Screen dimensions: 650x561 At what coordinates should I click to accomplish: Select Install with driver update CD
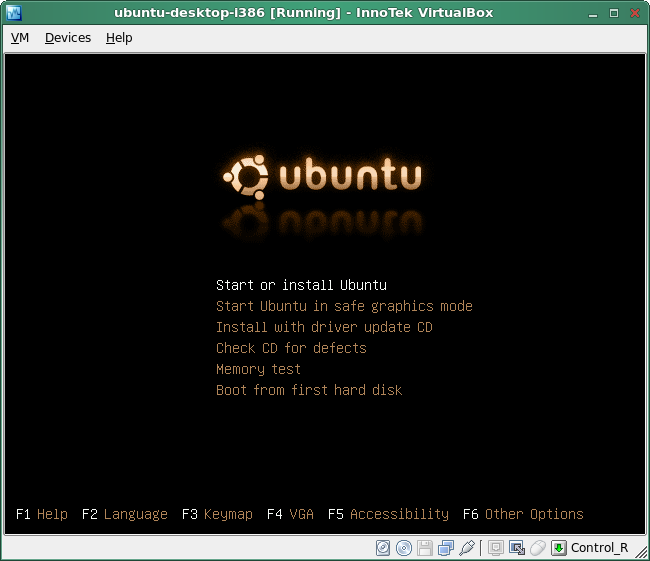click(324, 327)
